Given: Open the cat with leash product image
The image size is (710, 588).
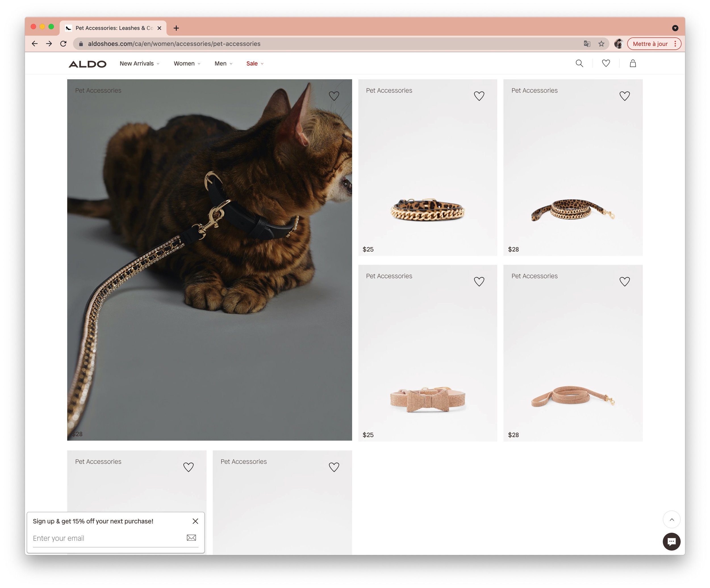Looking at the screenshot, I should pos(210,260).
